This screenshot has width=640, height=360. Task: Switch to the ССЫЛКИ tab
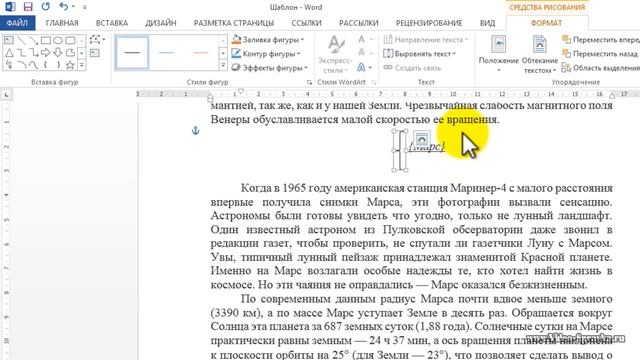(x=306, y=23)
